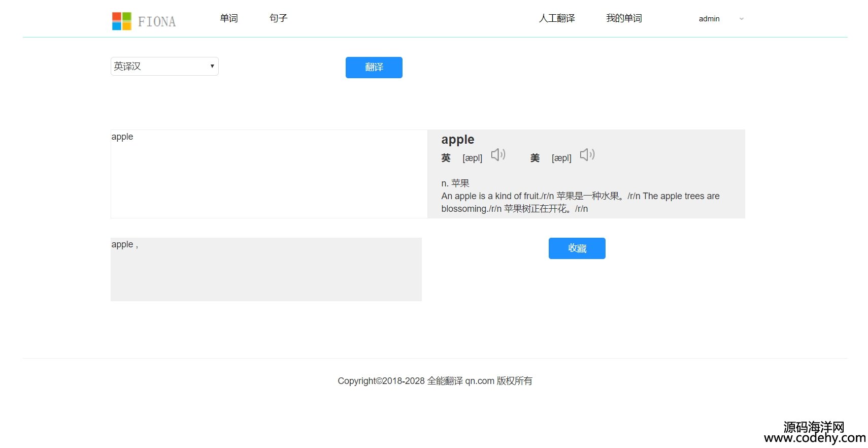Click the British phonetic [æpl] after 英
The height and width of the screenshot is (448, 868).
(472, 158)
